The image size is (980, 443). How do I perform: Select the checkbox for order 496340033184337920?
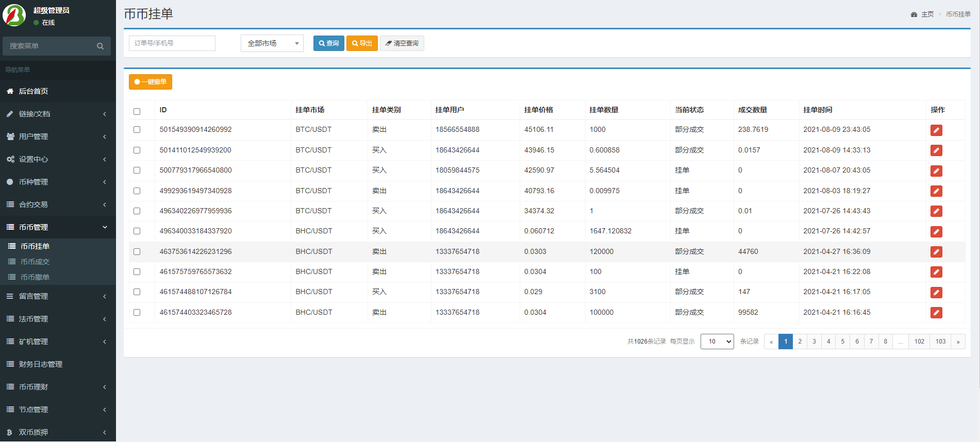[x=137, y=231]
